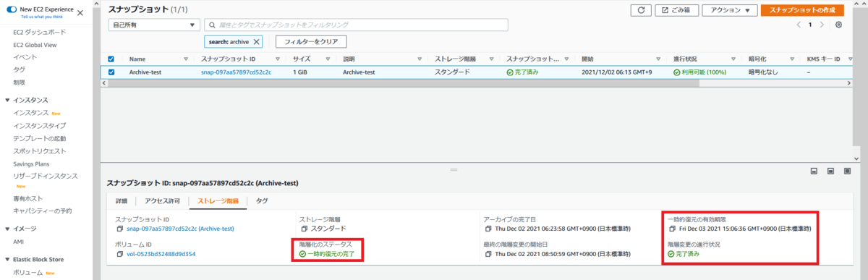Screen dimensions: 868x280
Task: Click the 完了済み status in table row
Action: click(x=522, y=72)
